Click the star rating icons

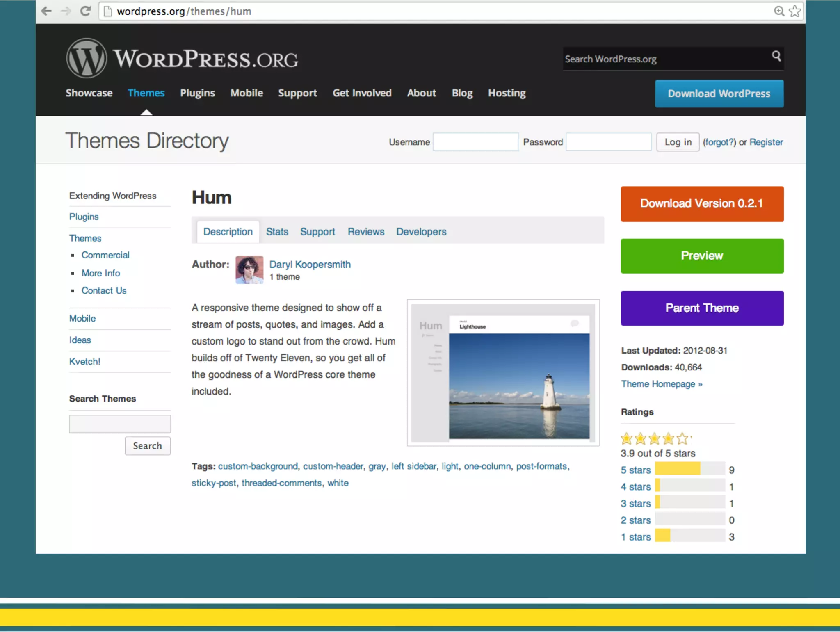[655, 438]
